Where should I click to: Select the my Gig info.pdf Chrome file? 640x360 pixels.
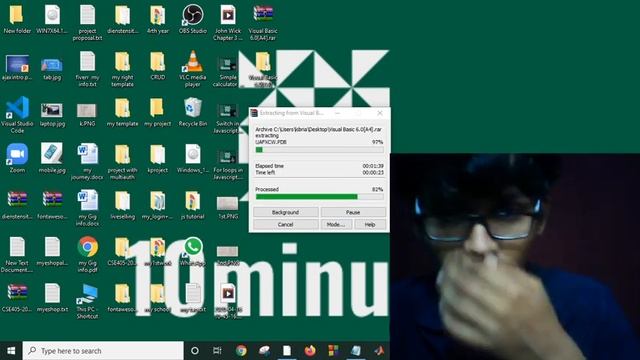[x=87, y=254]
